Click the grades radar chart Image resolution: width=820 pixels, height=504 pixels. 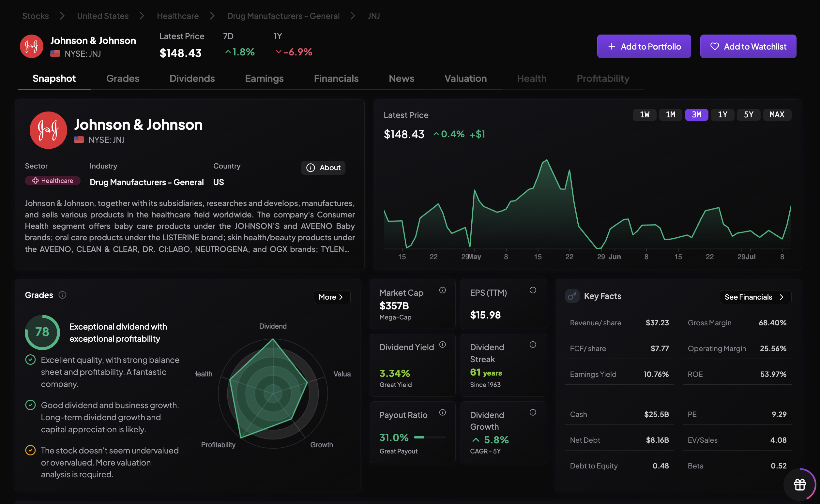point(273,393)
